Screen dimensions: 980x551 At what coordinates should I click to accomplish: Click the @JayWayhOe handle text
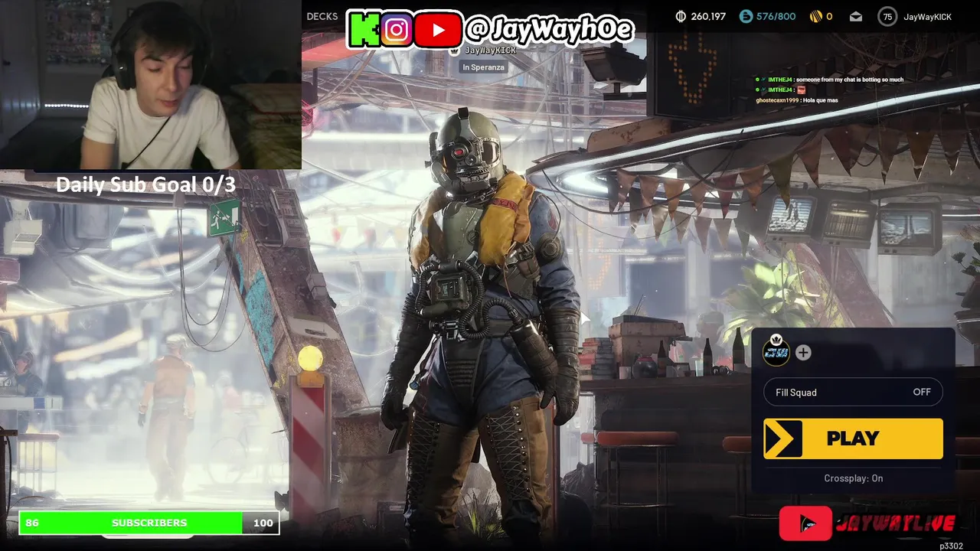[x=549, y=30]
